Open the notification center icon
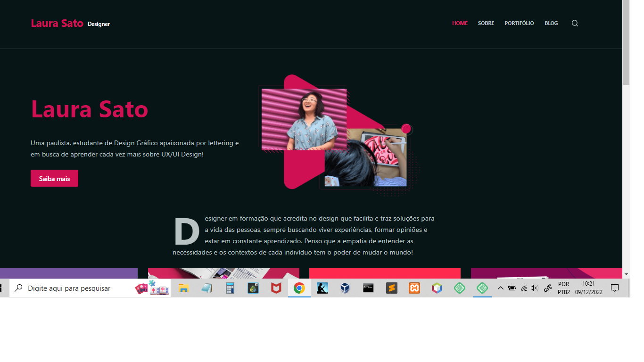644x362 pixels. [614, 288]
